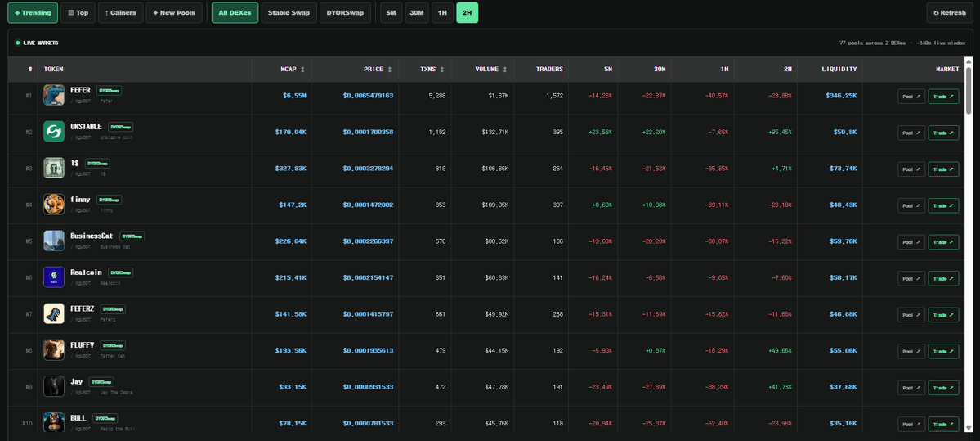Open the FEFERZ token avatar

pyautogui.click(x=54, y=313)
